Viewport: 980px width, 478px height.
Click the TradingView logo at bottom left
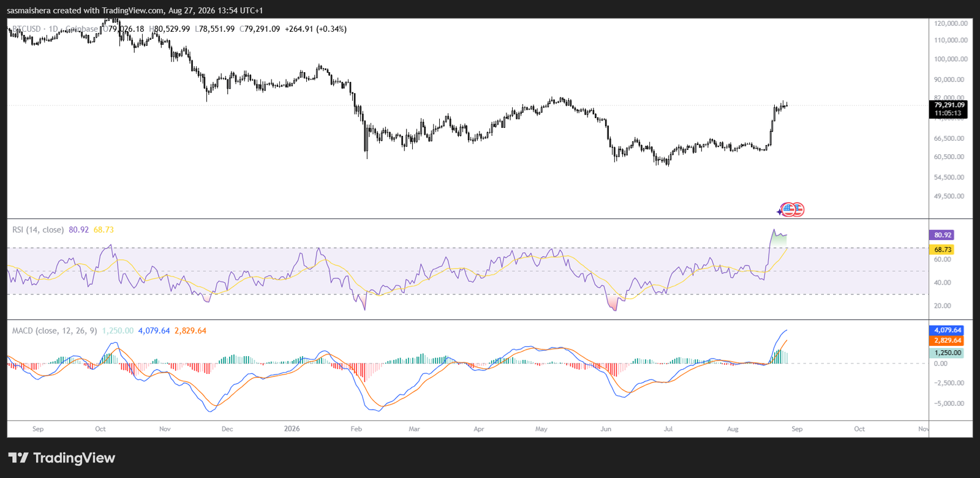pos(62,458)
